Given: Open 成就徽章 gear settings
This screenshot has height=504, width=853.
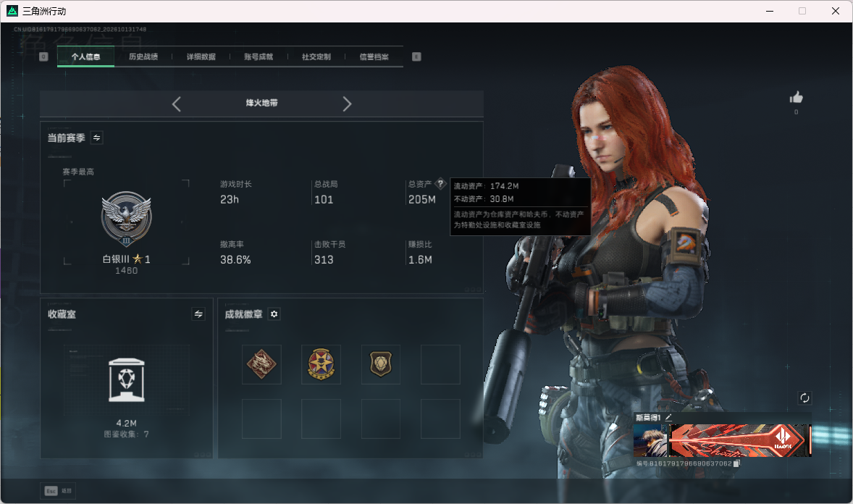Looking at the screenshot, I should (x=274, y=314).
